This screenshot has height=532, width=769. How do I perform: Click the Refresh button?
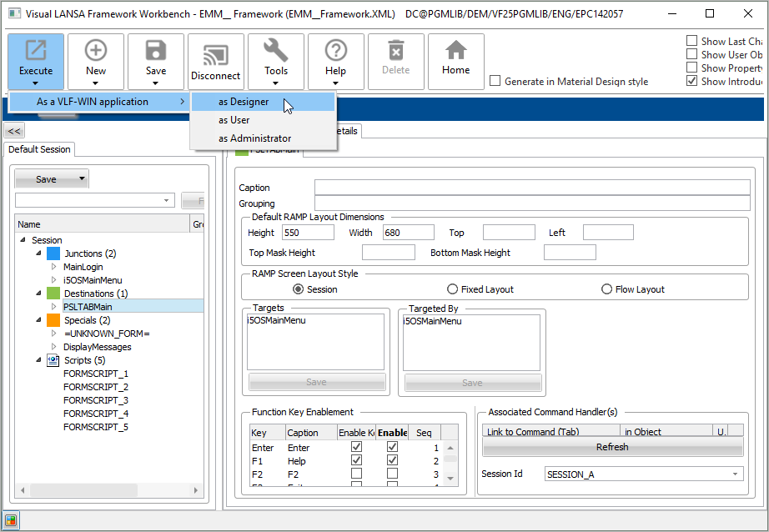click(x=612, y=448)
